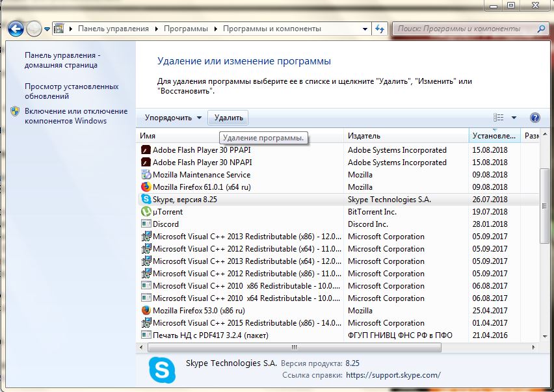The width and height of the screenshot is (554, 392).
Task: Click the Mozilla Firefox 61.0.1 icon
Action: (146, 187)
